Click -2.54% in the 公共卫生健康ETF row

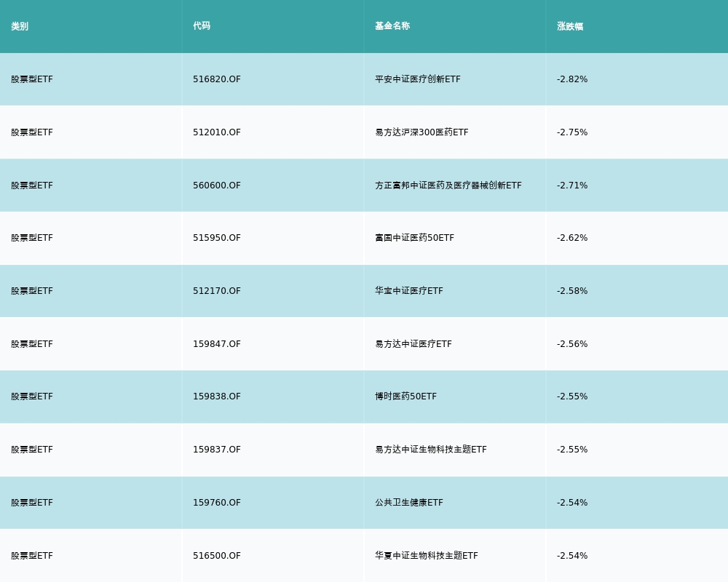point(572,503)
